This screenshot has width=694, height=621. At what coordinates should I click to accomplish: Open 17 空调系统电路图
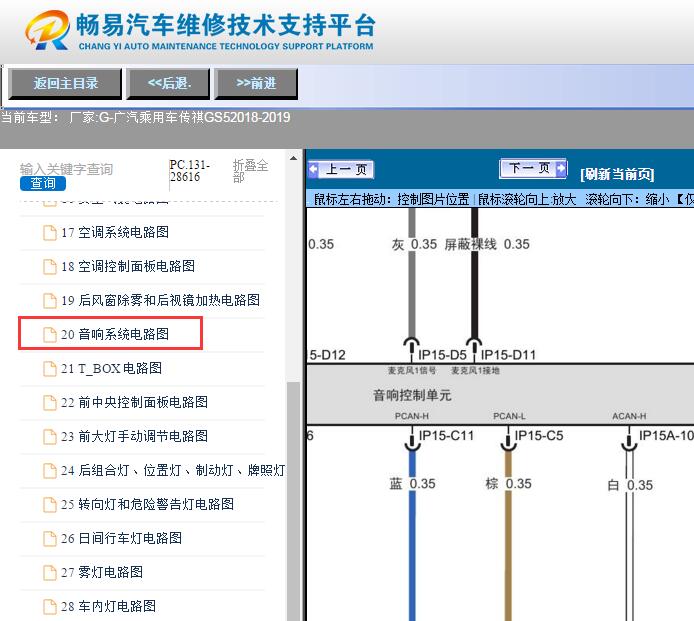pyautogui.click(x=115, y=232)
